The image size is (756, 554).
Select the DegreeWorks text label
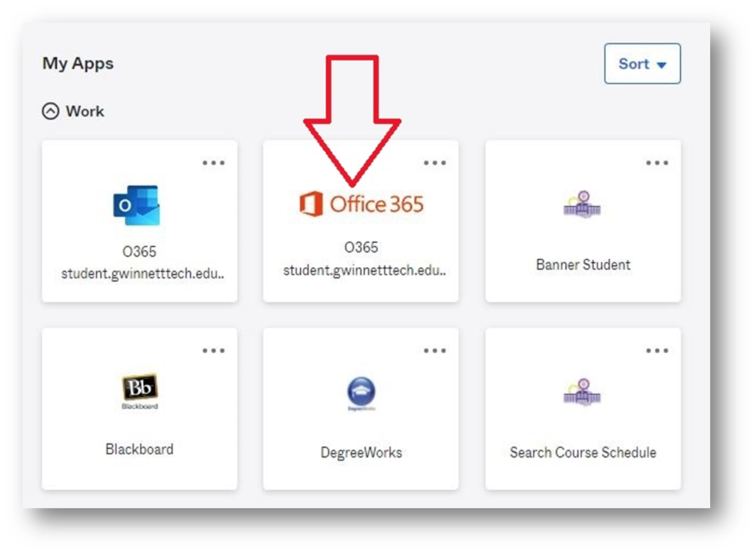coord(361,453)
